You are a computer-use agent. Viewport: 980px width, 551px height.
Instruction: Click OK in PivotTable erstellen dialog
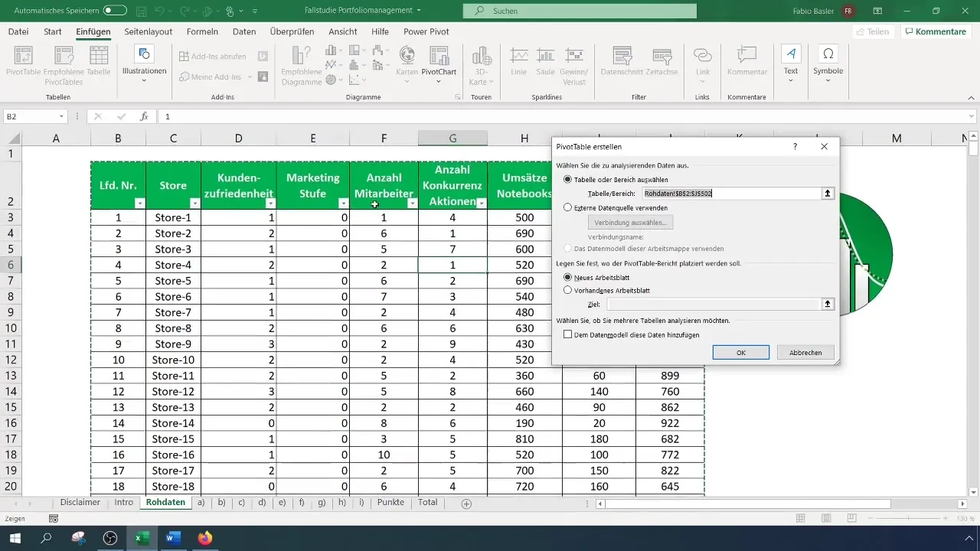point(740,352)
